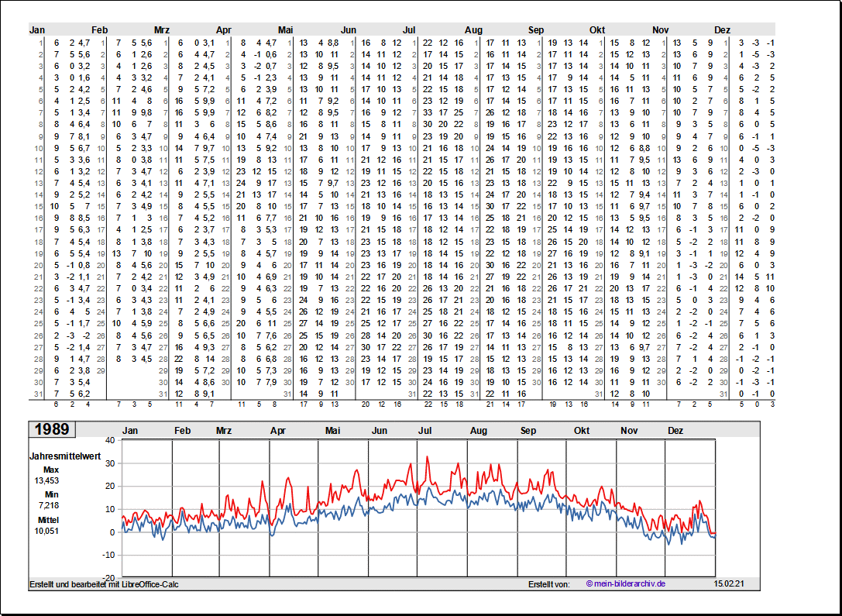Click the Dez header in the data table
The width and height of the screenshot is (842, 616).
pyautogui.click(x=722, y=30)
